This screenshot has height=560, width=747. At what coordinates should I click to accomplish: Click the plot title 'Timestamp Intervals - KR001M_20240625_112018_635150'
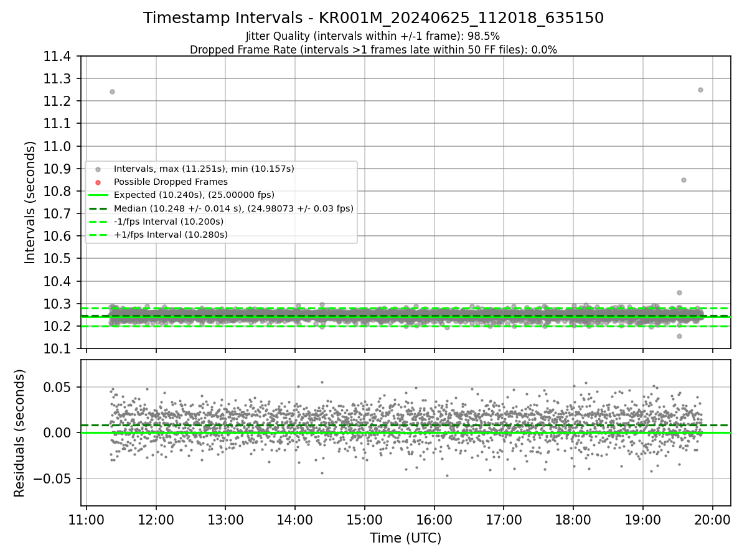tap(374, 18)
